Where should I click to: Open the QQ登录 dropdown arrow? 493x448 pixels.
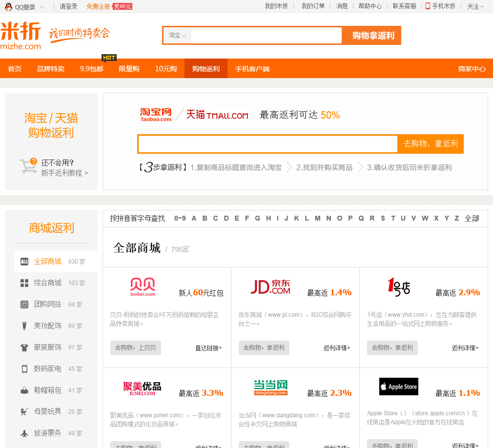tap(41, 7)
